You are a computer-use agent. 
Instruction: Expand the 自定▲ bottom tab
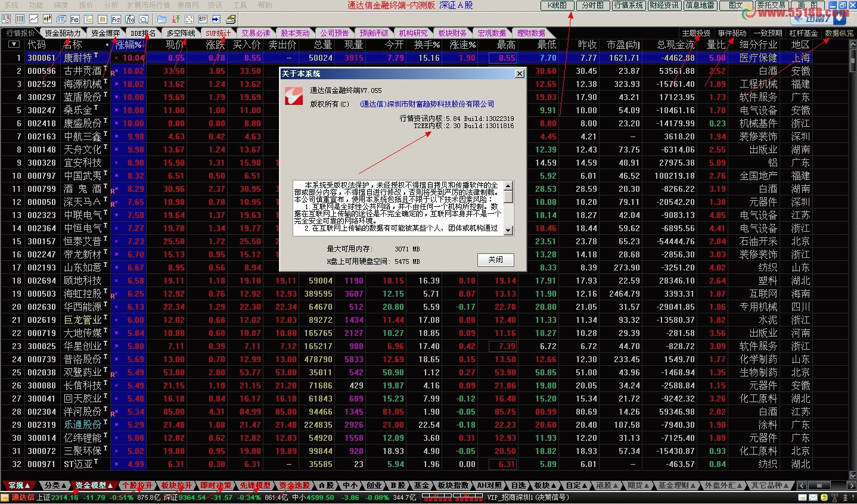pyautogui.click(x=577, y=486)
